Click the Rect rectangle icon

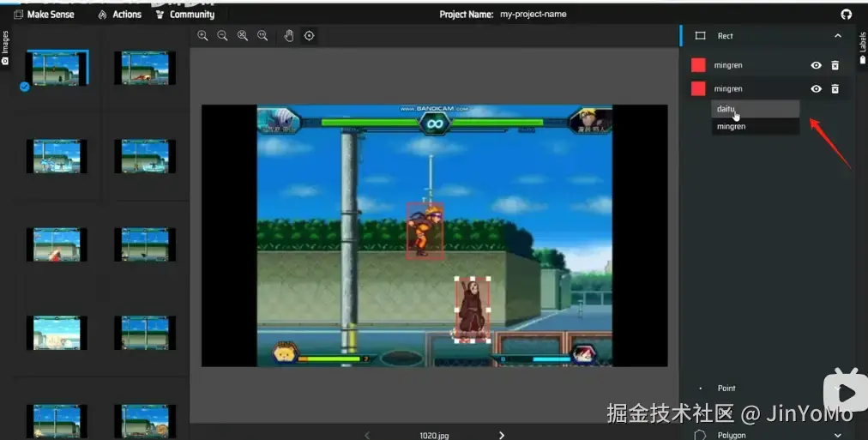pos(700,35)
